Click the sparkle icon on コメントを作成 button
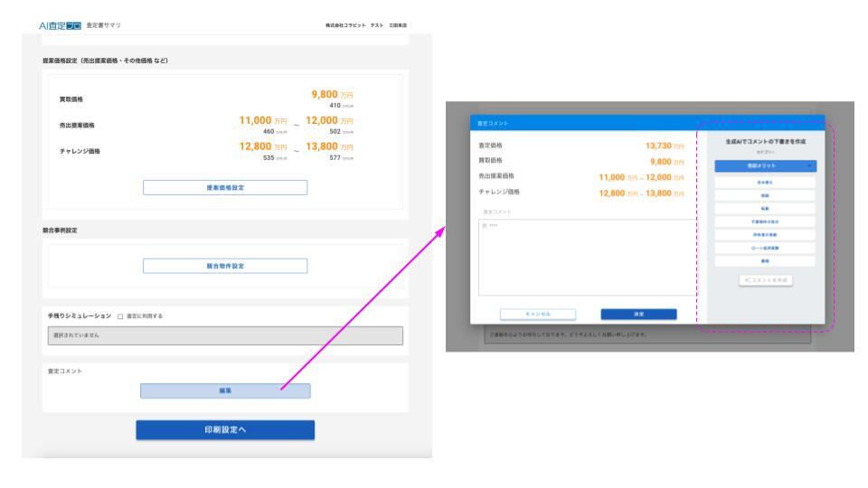Screen dimensions: 868x488 click(748, 280)
